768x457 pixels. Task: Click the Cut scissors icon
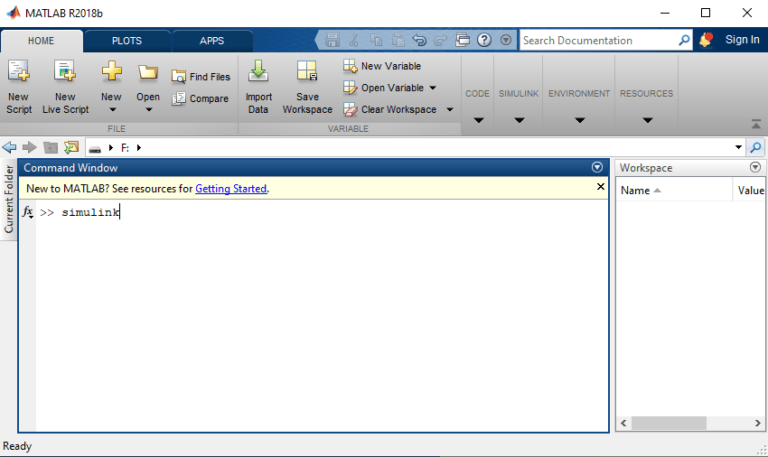click(354, 40)
